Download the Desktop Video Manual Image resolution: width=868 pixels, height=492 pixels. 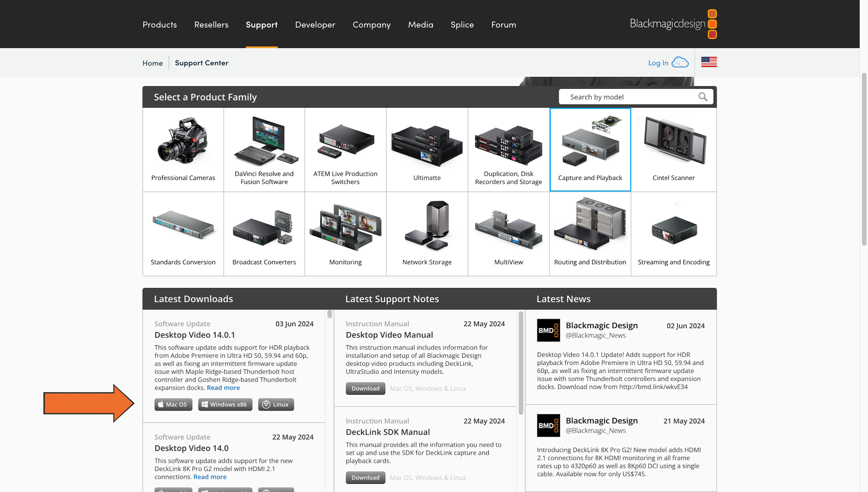(365, 388)
